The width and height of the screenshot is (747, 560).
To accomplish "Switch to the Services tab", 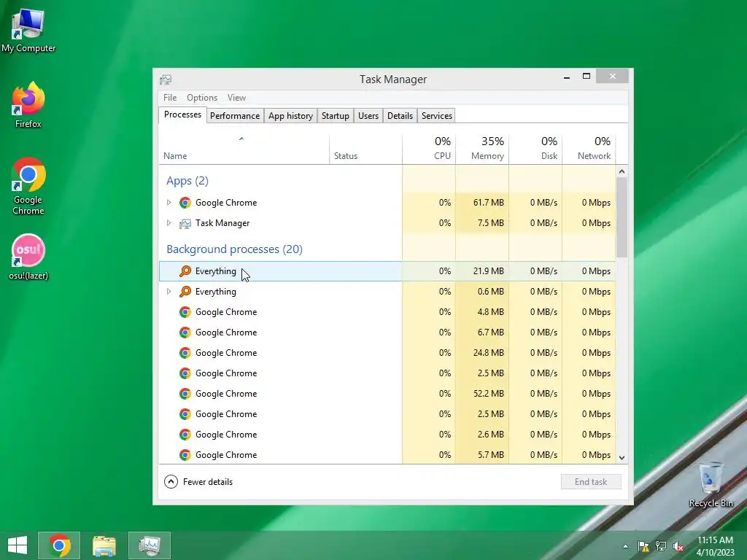I will point(437,116).
